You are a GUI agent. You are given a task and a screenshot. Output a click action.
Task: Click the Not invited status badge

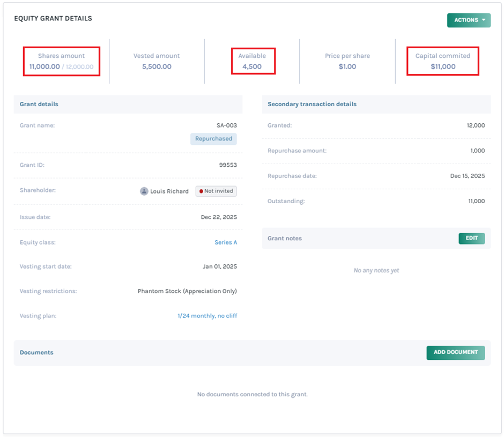point(216,191)
